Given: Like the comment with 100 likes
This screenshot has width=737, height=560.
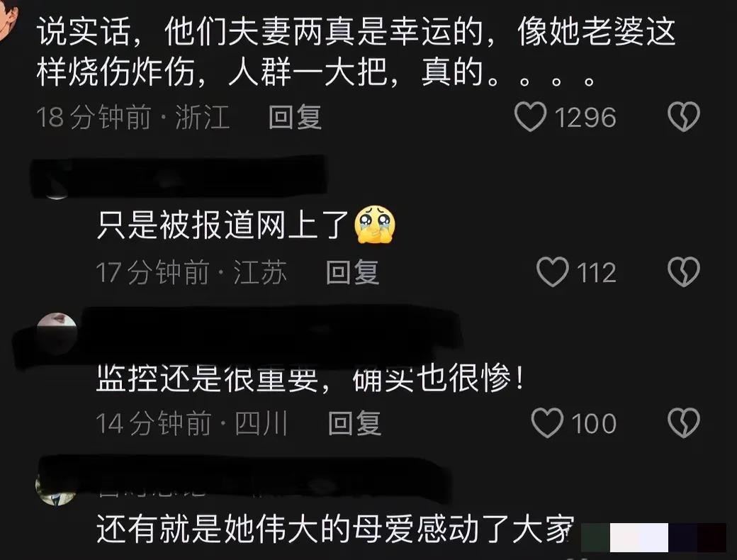Looking at the screenshot, I should 547,423.
